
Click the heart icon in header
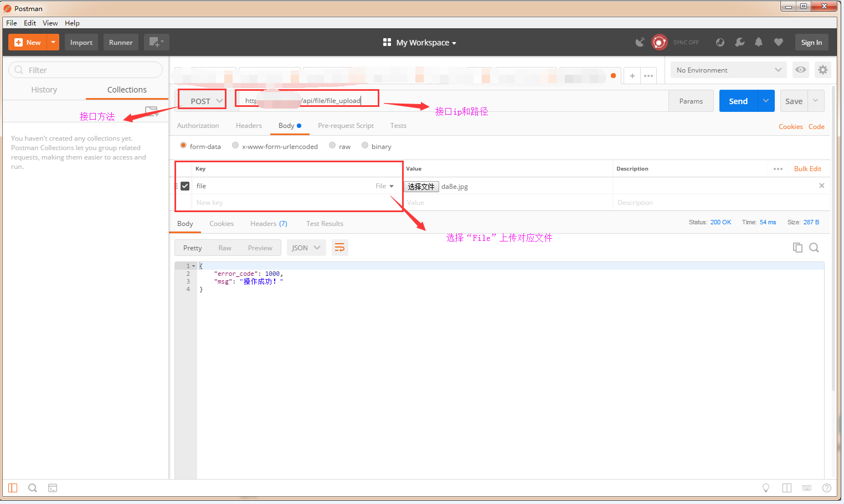pyautogui.click(x=779, y=42)
